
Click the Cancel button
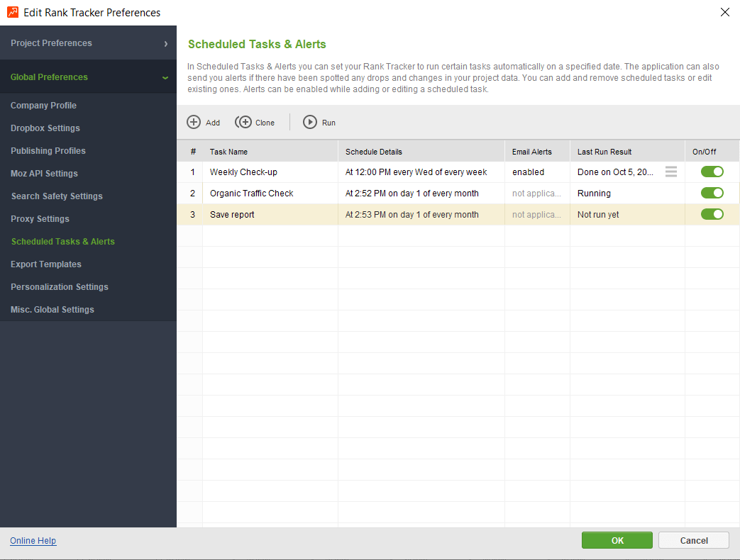click(x=694, y=540)
